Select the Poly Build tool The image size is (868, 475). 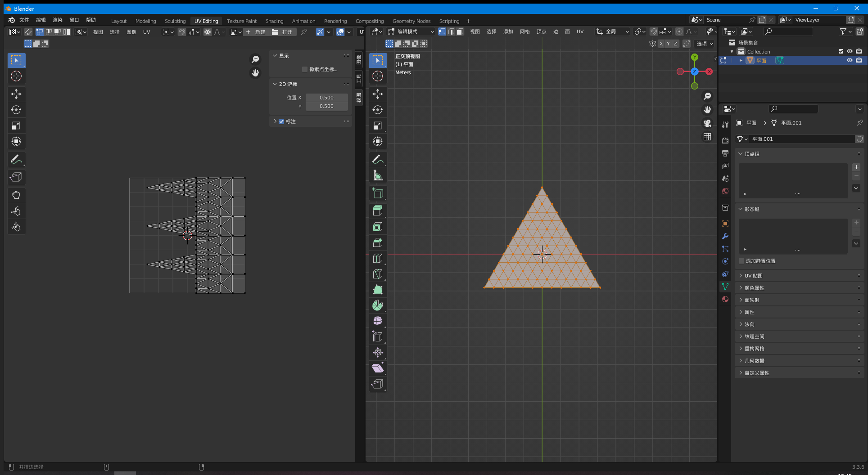378,290
